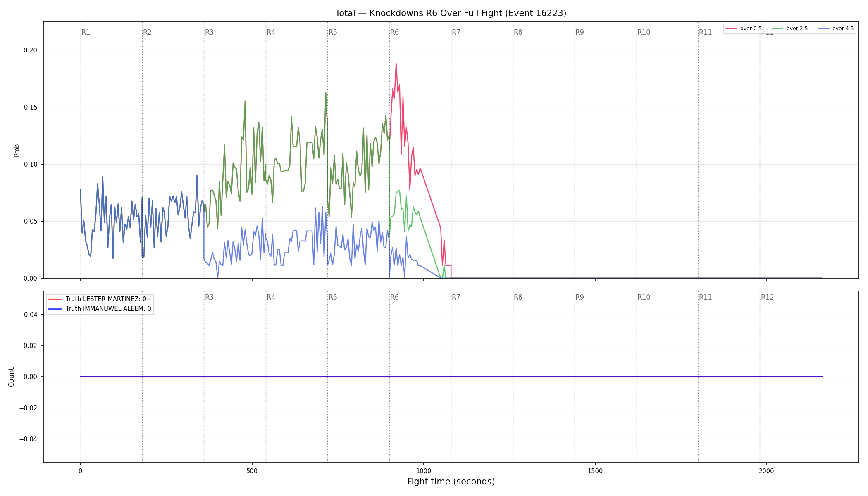Click the green line swatch beside 'over 2.5'

click(777, 29)
